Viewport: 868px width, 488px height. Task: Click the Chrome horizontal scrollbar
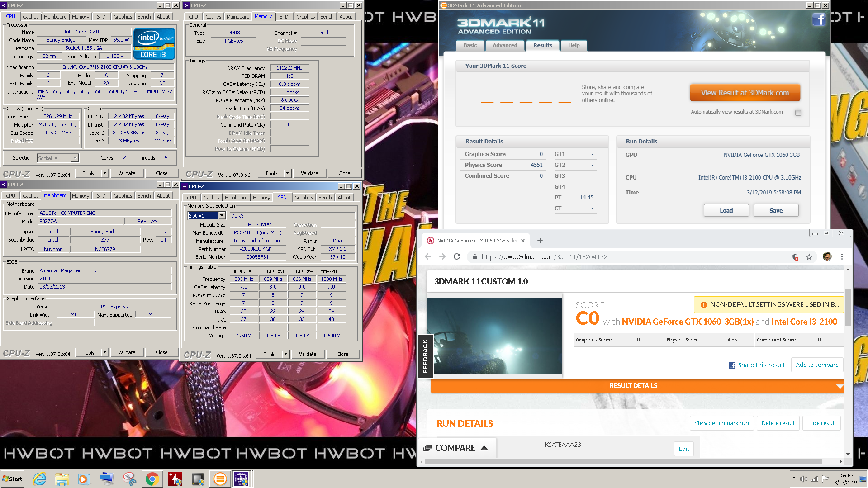tap(623, 462)
